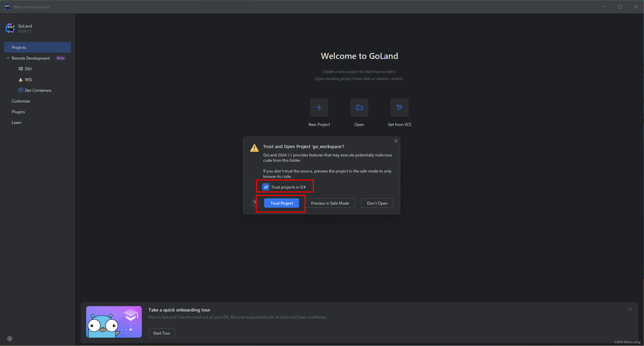Select WSL penguin item in sidebar
Screen dimensions: 644x346
click(x=28, y=80)
